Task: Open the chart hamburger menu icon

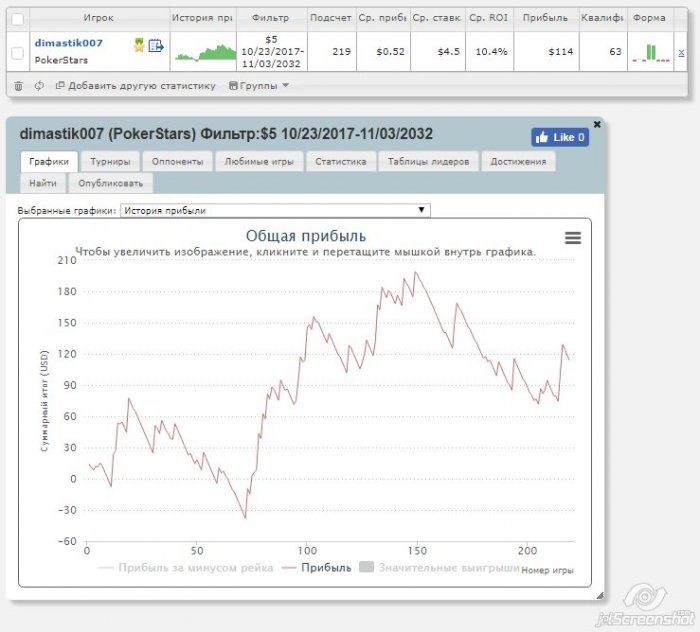Action: (573, 237)
